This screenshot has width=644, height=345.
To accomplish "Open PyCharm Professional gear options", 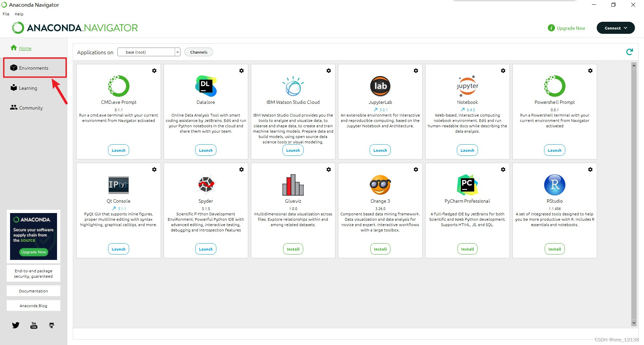I will tap(503, 169).
